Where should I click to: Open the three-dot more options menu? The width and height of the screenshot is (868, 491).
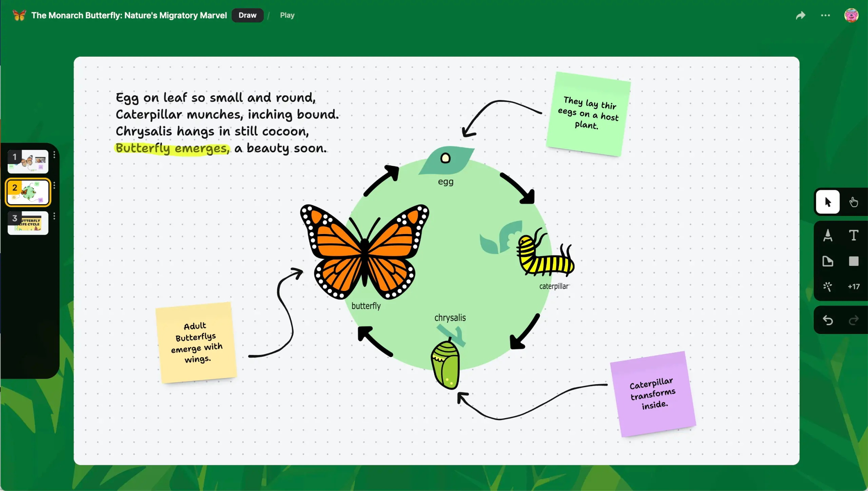tap(825, 15)
